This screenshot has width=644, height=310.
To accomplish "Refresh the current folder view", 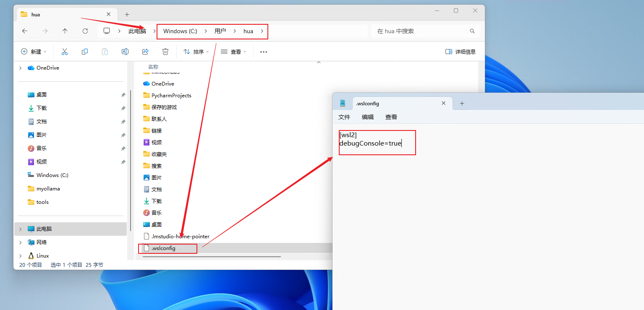I will click(85, 31).
